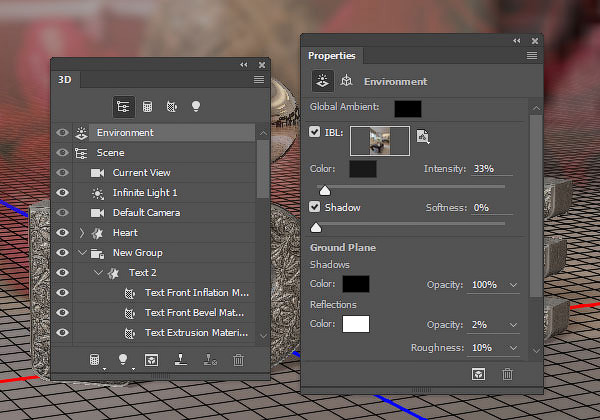This screenshot has width=600, height=420.
Task: Click Render icon in 3D panel footer
Action: click(x=152, y=360)
